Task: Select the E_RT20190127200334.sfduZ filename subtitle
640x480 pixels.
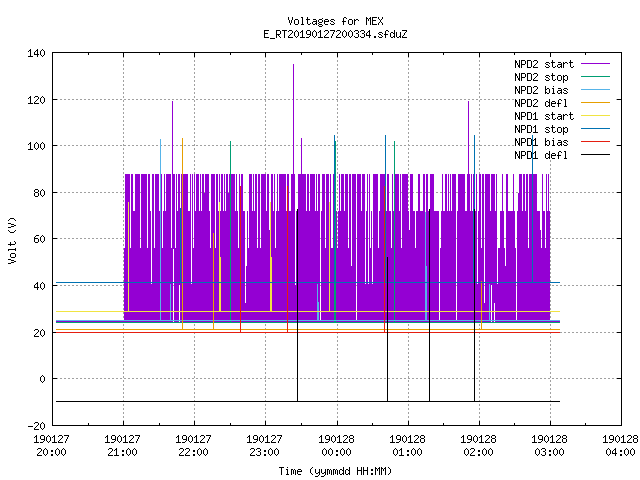Action: (x=335, y=34)
